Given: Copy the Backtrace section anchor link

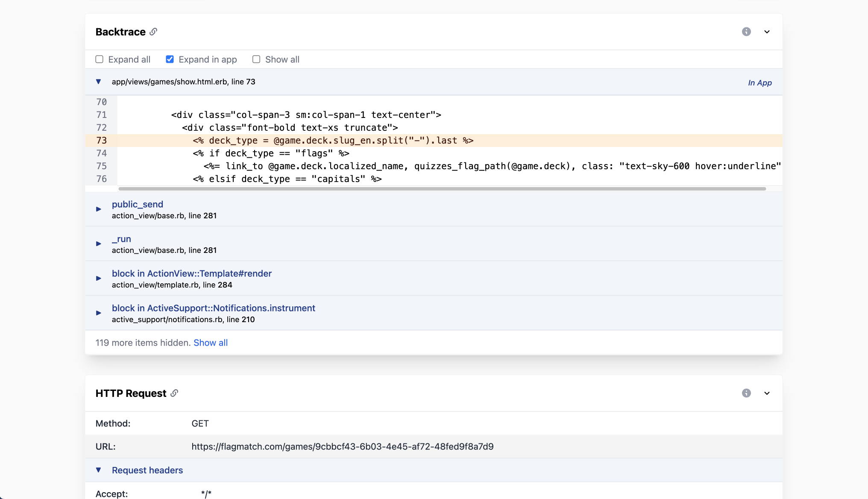Looking at the screenshot, I should point(153,32).
